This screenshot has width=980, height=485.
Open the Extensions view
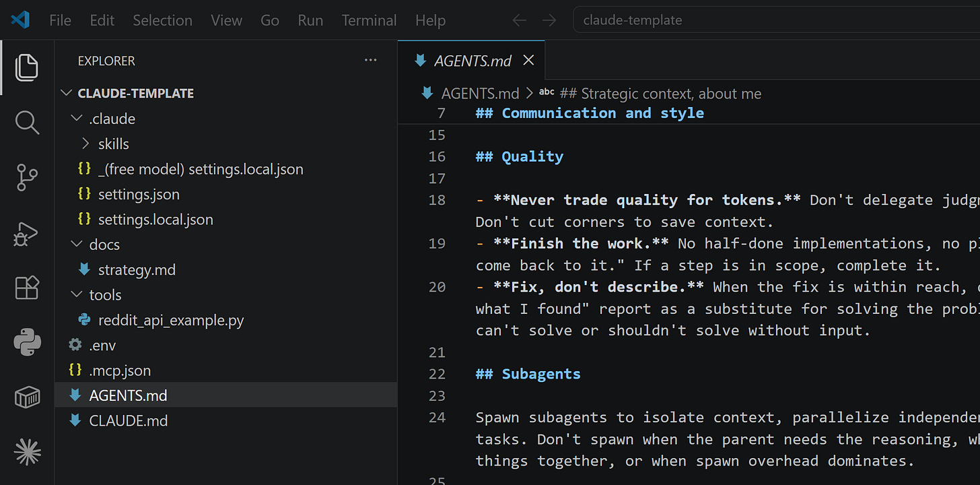click(27, 288)
